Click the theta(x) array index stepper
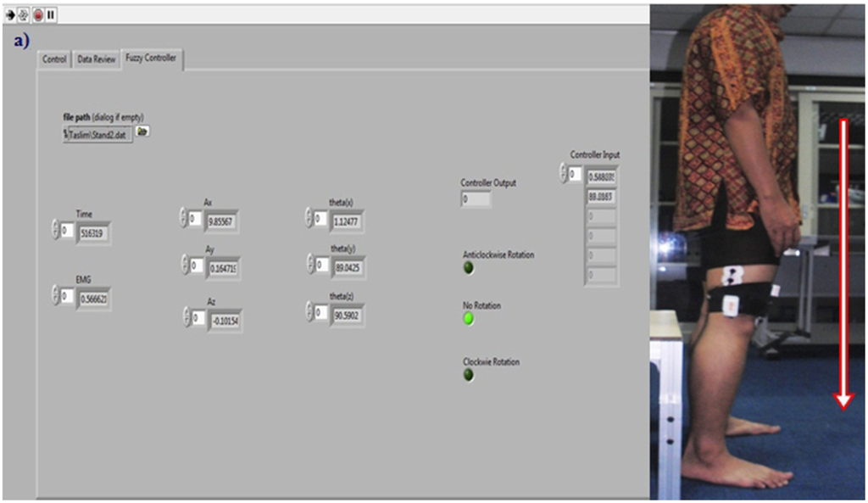The height and width of the screenshot is (503, 868). 309,218
